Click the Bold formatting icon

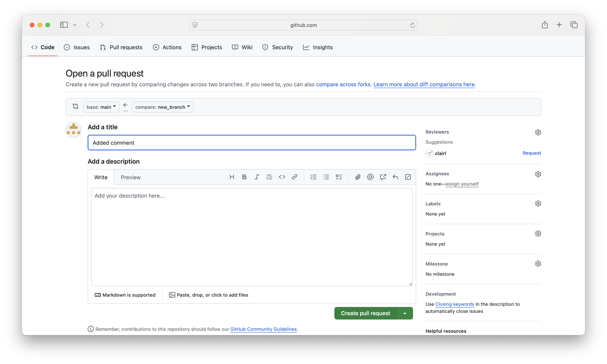(244, 177)
